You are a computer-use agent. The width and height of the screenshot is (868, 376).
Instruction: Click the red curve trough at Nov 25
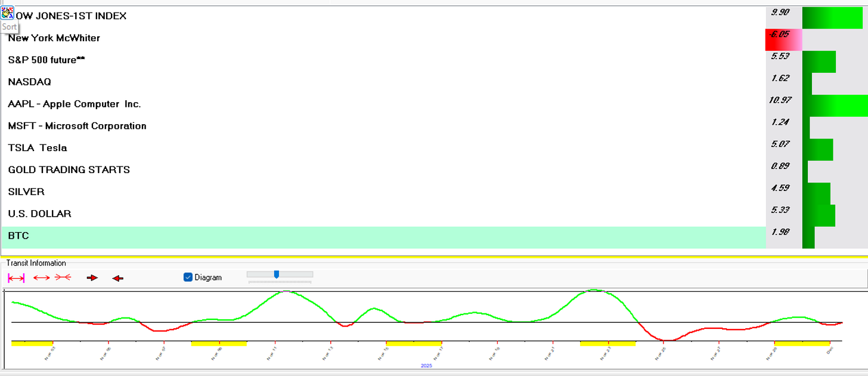pyautogui.click(x=668, y=340)
